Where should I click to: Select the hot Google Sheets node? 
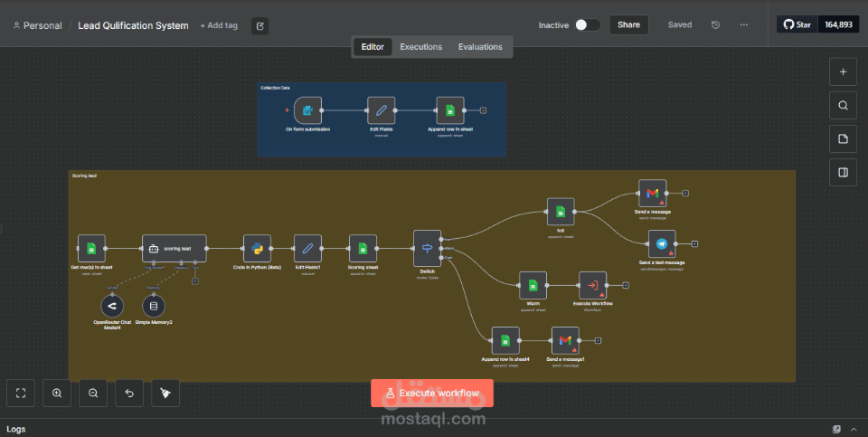coord(561,212)
